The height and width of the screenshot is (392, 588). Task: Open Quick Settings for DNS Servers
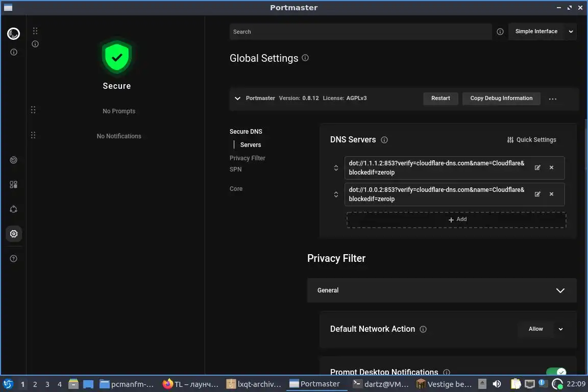pyautogui.click(x=531, y=140)
